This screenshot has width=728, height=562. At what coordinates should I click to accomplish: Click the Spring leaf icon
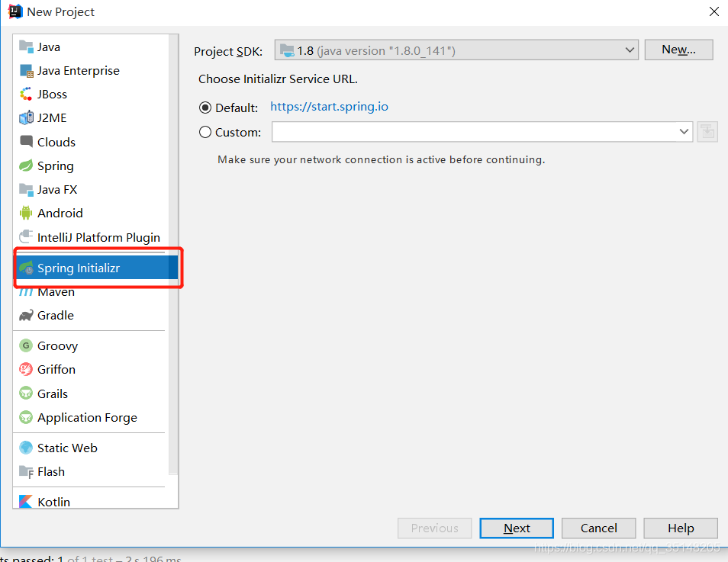click(26, 165)
